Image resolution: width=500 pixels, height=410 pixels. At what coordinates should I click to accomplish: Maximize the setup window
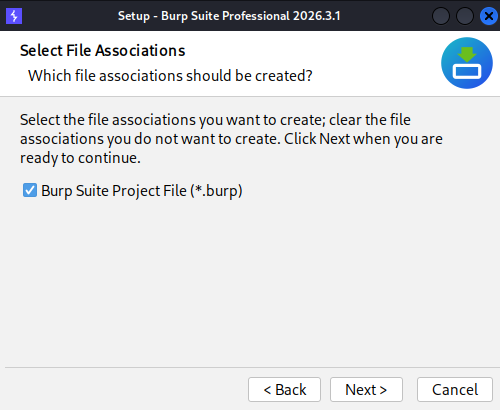pos(465,16)
